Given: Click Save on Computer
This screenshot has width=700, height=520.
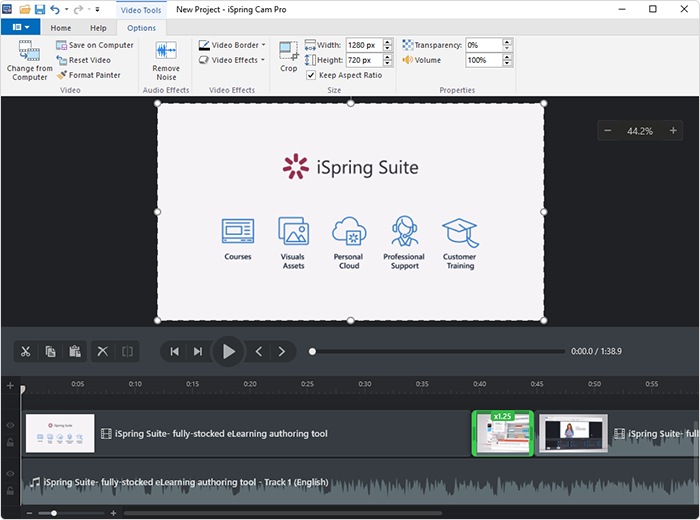Looking at the screenshot, I should coord(95,45).
